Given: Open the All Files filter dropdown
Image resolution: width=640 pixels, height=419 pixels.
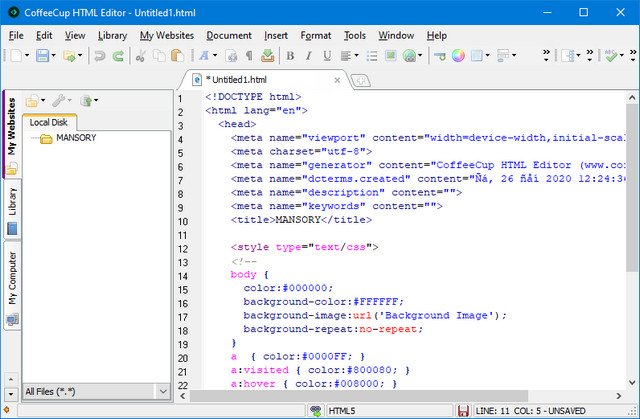Looking at the screenshot, I should click(163, 391).
